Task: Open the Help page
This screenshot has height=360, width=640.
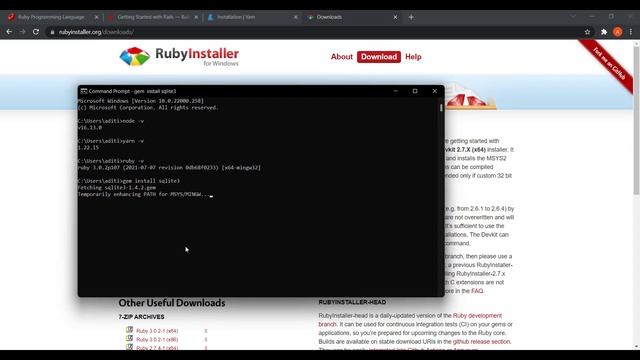Action: [413, 57]
